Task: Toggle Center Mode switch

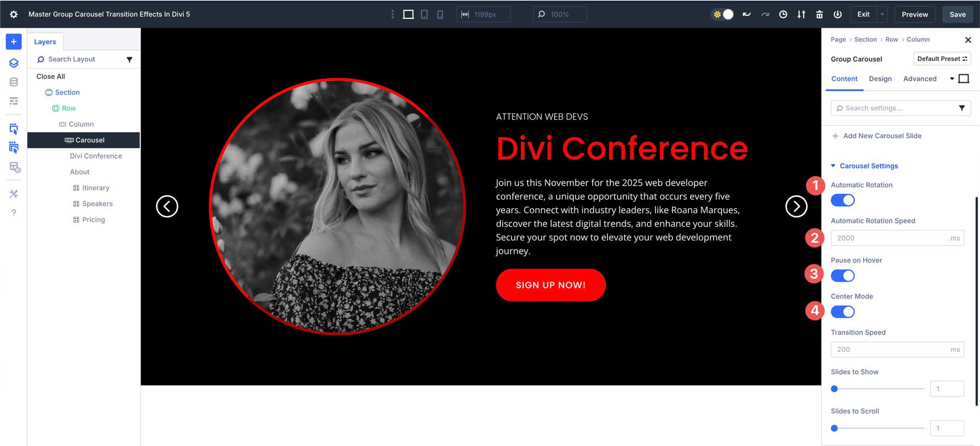Action: tap(843, 312)
